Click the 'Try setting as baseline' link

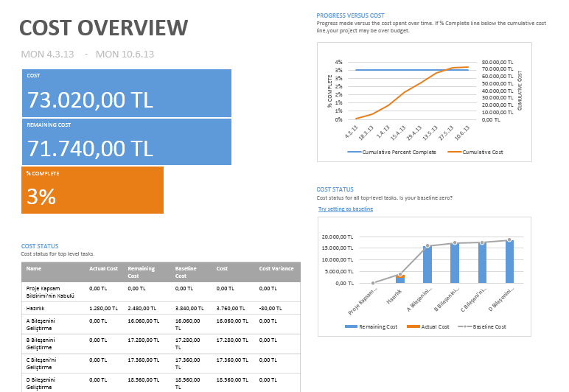tap(345, 209)
